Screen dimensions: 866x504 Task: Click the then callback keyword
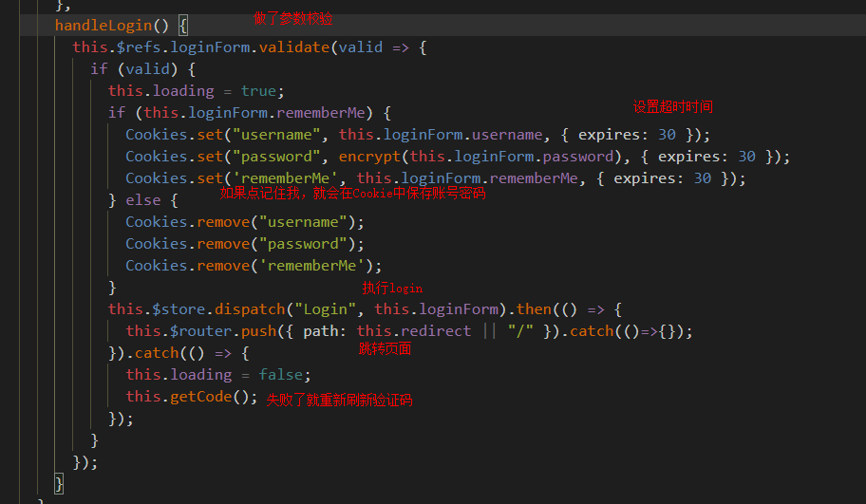pos(534,309)
